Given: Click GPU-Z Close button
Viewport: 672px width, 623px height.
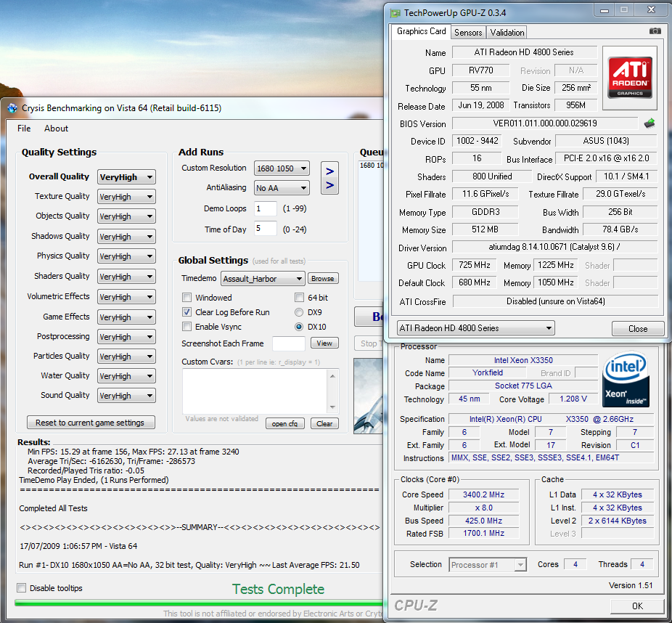Looking at the screenshot, I should 638,328.
